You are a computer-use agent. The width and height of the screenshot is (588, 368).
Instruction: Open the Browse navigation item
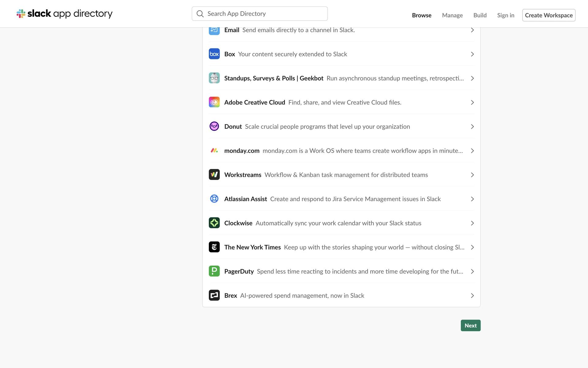click(421, 15)
